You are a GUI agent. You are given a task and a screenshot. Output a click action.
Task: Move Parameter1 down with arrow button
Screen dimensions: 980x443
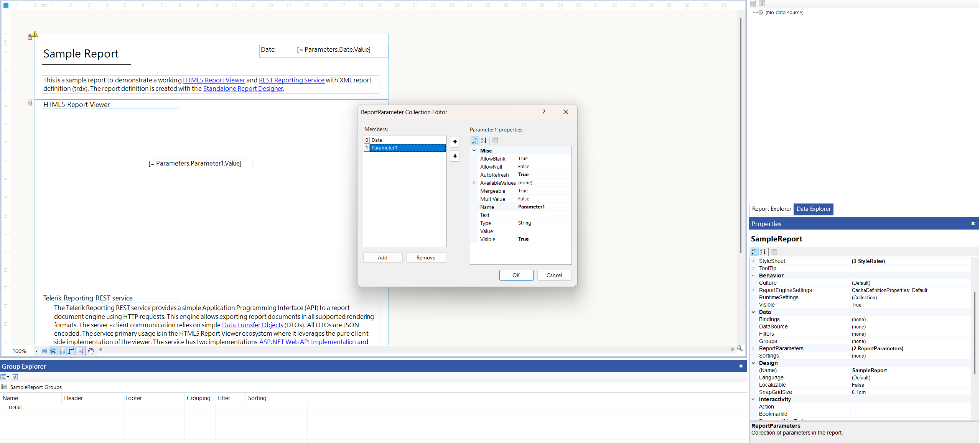pos(455,156)
